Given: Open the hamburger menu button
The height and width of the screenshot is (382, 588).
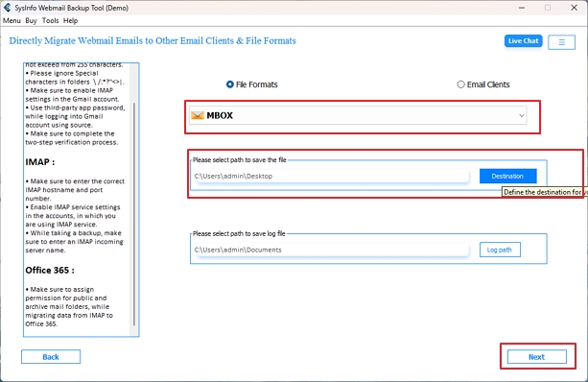Looking at the screenshot, I should click(x=561, y=42).
